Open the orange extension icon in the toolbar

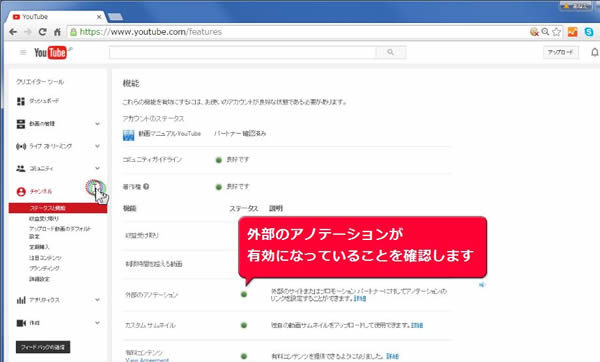click(x=572, y=32)
